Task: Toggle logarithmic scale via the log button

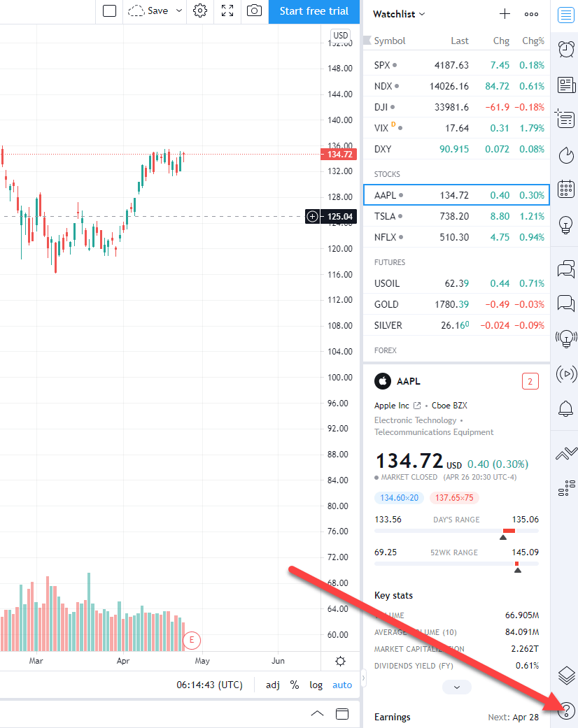Action: [316, 685]
